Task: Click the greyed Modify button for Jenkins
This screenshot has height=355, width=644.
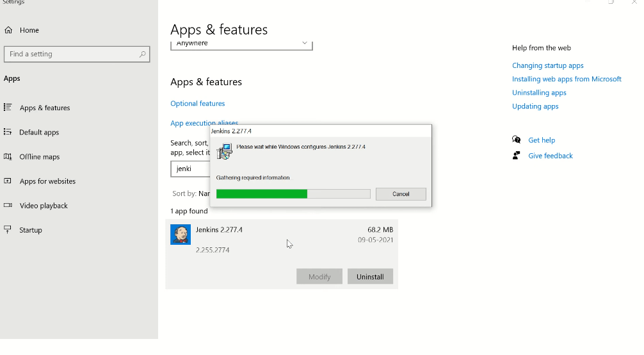Action: 319,276
